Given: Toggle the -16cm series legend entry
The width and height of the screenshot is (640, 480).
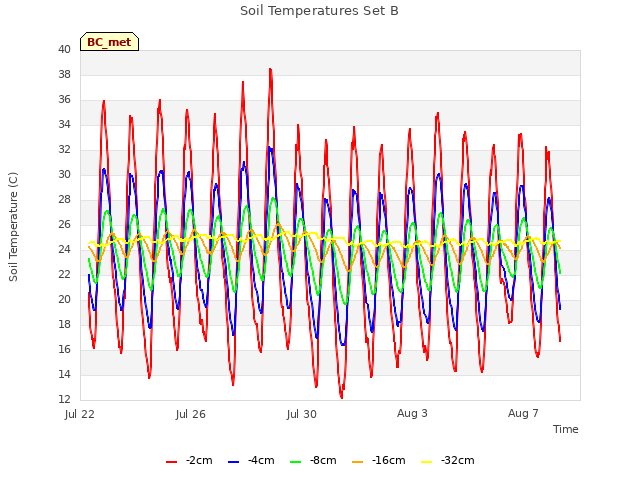Looking at the screenshot, I should coord(379,460).
